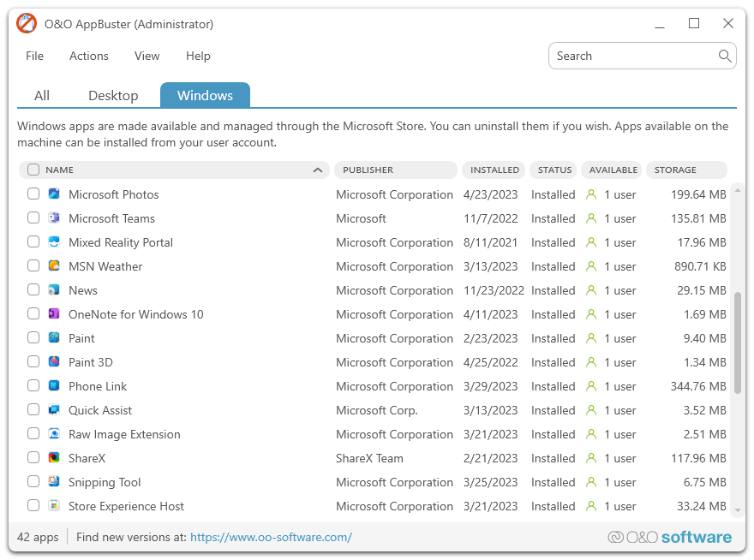Click the Microsoft Teams app icon

tap(54, 218)
